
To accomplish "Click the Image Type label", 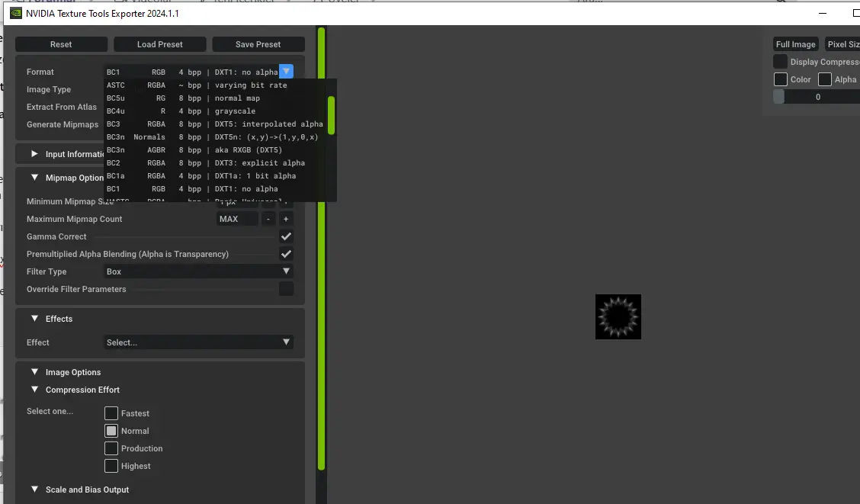I will tap(49, 89).
